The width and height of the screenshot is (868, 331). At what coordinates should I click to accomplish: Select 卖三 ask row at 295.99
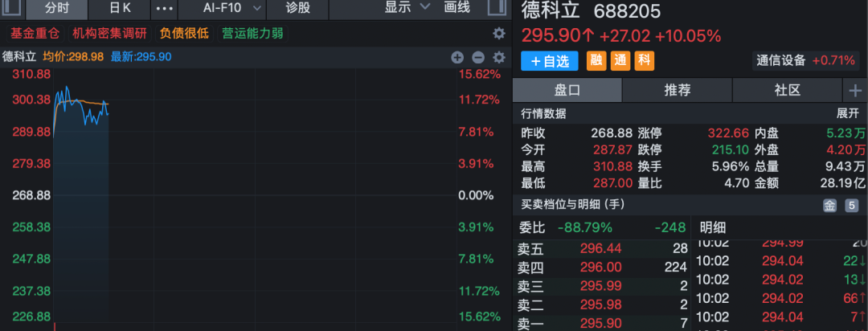pyautogui.click(x=602, y=286)
